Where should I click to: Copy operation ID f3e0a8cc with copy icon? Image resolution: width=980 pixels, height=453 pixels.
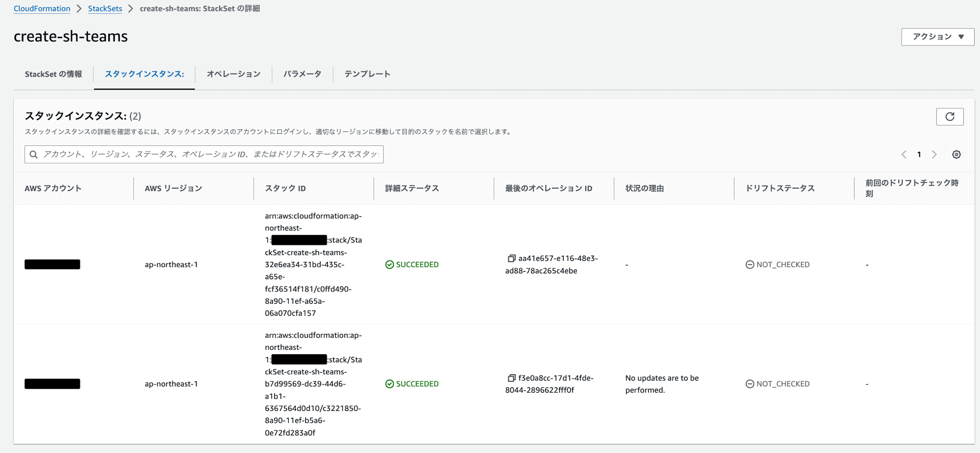pyautogui.click(x=512, y=378)
